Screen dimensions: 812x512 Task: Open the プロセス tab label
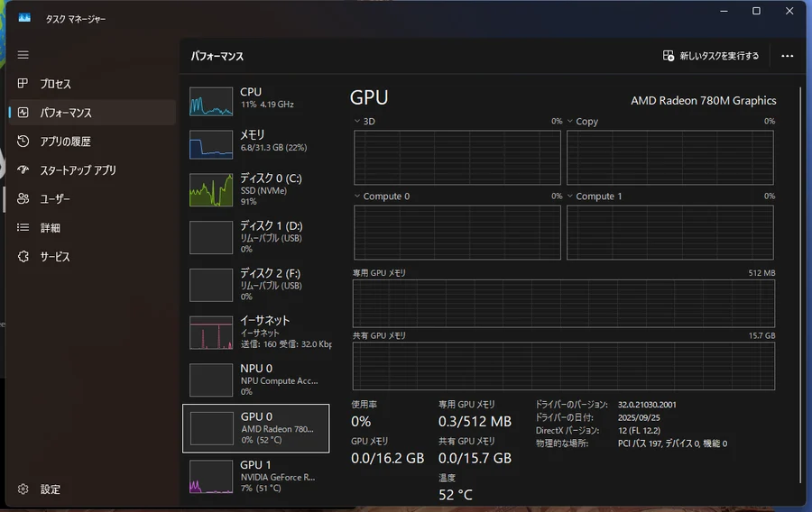coord(55,84)
